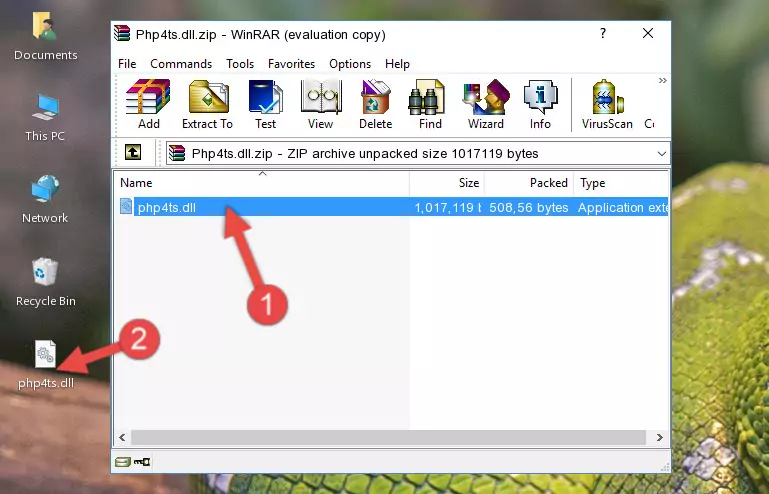Select the Documents desktop icon
The image size is (769, 494).
click(46, 36)
